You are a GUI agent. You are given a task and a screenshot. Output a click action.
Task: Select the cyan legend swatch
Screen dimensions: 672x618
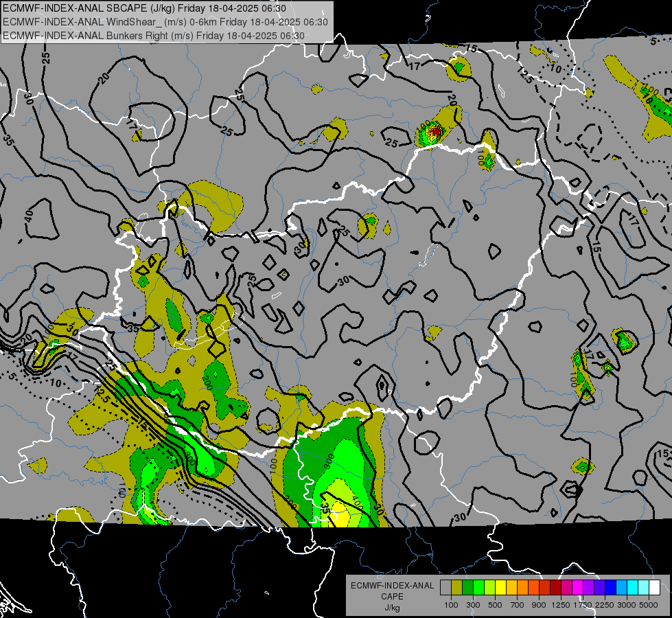pyautogui.click(x=633, y=588)
